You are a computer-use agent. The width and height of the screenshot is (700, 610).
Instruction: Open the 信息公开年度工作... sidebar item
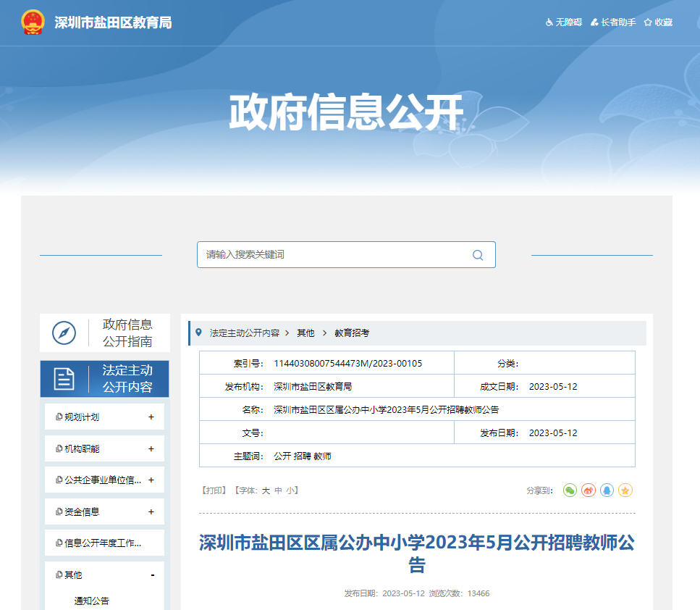(x=103, y=543)
